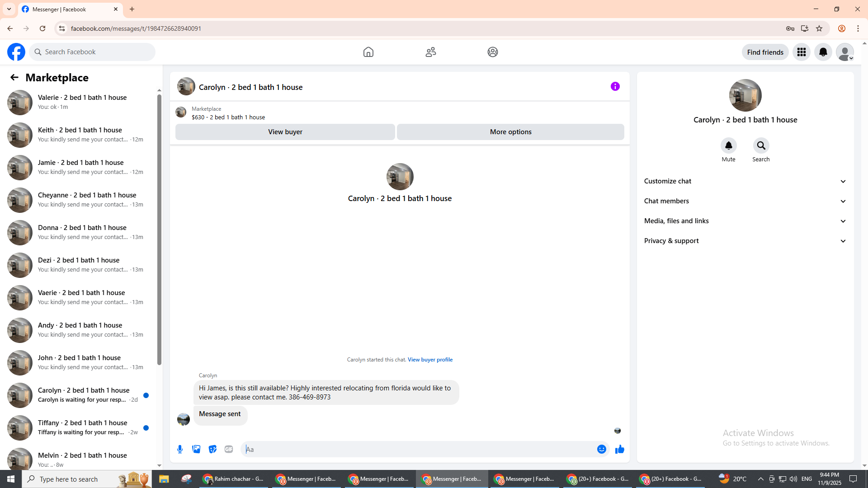The image size is (868, 488).
Task: Open Windows notification center
Action: point(854,479)
